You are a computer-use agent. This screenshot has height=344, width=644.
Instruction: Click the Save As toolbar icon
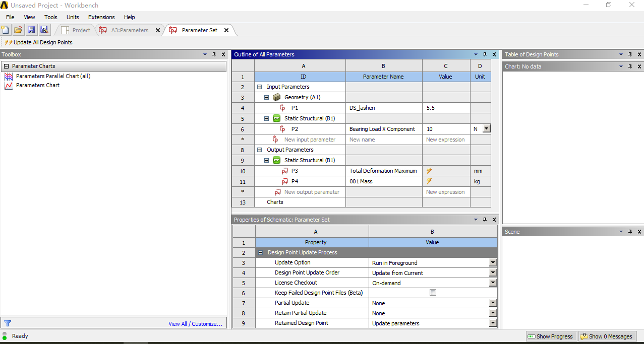coord(44,29)
